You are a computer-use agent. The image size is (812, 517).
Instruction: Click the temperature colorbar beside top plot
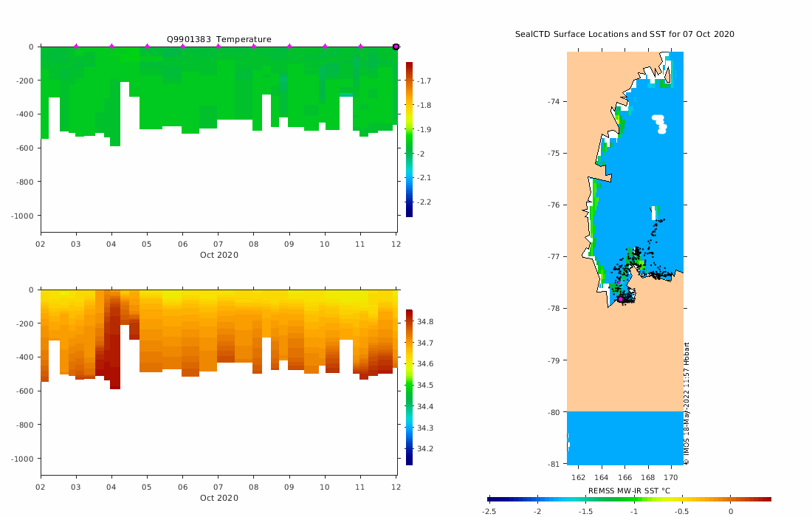tap(409, 140)
